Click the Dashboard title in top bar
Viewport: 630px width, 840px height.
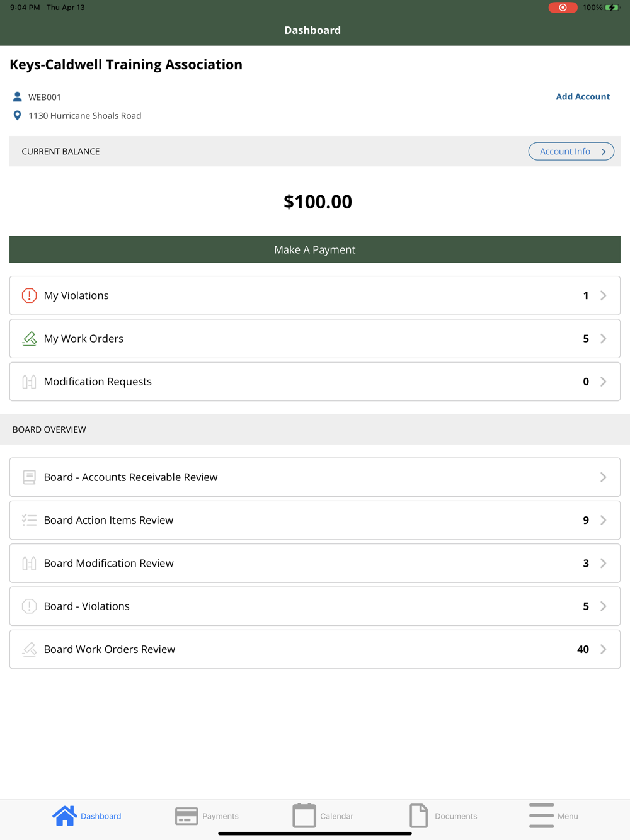click(x=312, y=30)
